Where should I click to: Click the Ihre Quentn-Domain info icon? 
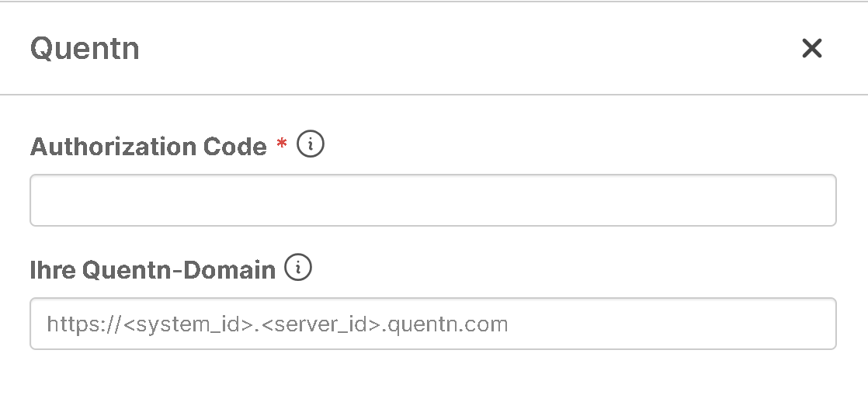click(298, 268)
